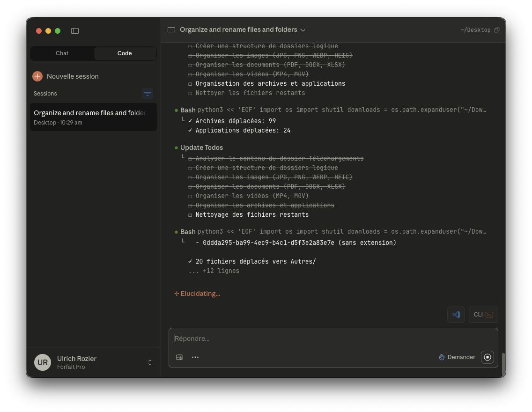Click the image attachment icon
The height and width of the screenshot is (412, 532).
click(179, 357)
